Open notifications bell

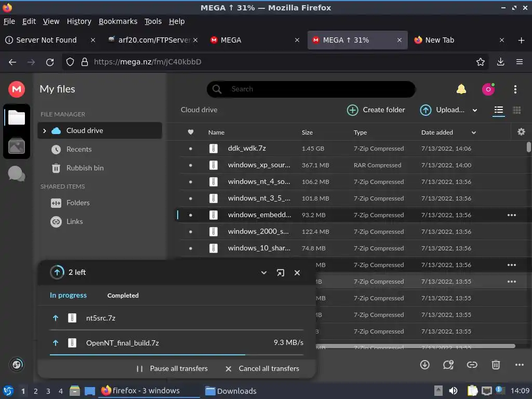point(461,89)
